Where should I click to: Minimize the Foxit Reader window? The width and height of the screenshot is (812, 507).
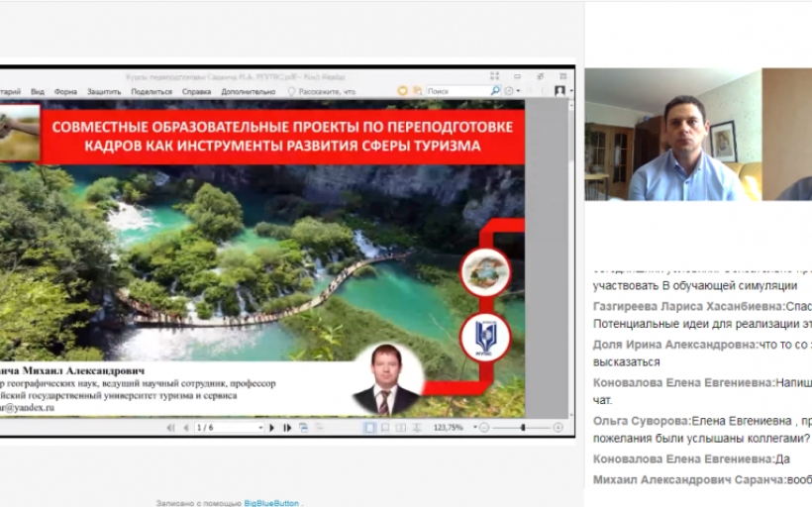click(x=517, y=76)
